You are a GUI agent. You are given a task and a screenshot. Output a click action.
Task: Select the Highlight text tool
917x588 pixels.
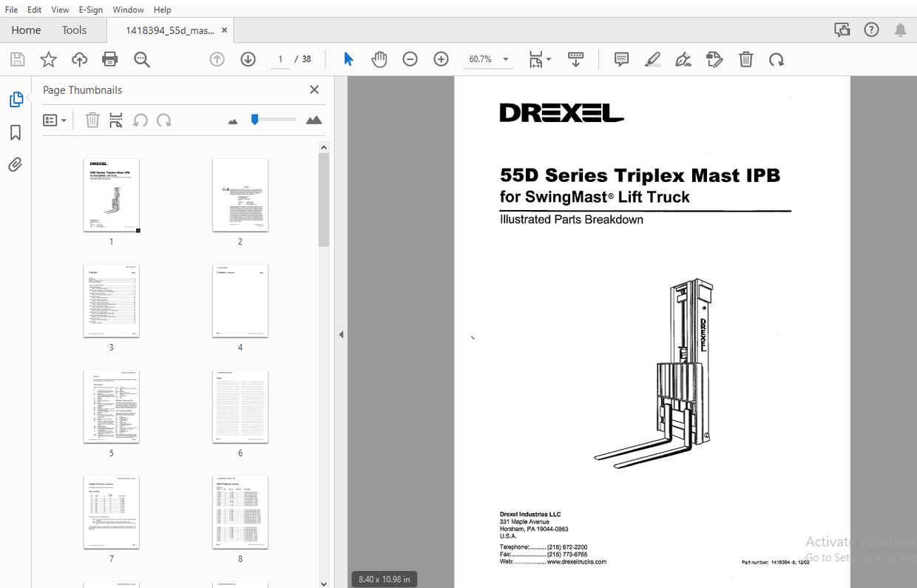(652, 59)
